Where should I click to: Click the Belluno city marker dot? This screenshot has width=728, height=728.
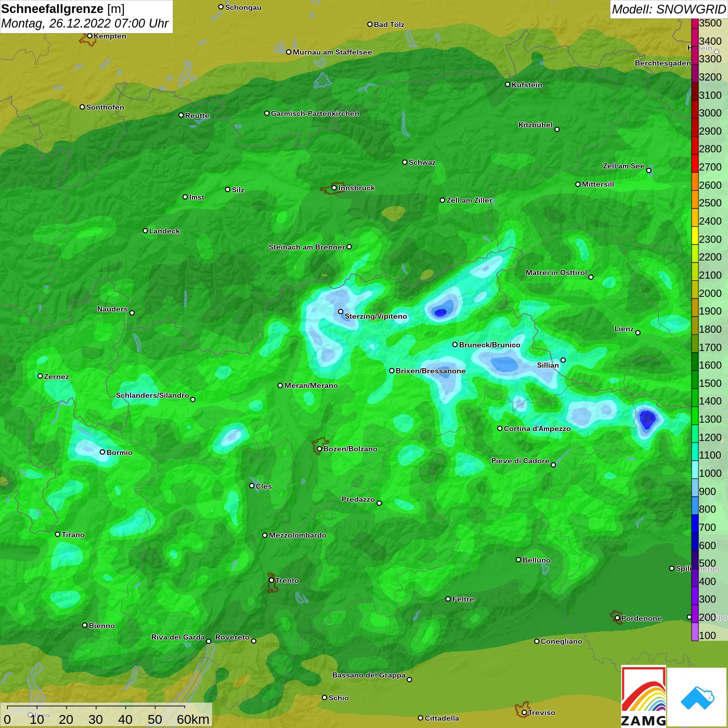pos(518,560)
